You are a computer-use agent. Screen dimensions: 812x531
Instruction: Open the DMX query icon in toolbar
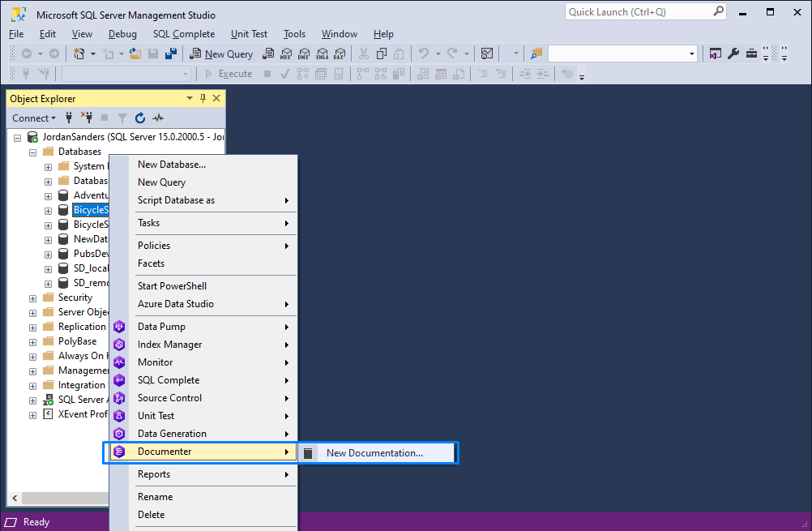(x=304, y=54)
